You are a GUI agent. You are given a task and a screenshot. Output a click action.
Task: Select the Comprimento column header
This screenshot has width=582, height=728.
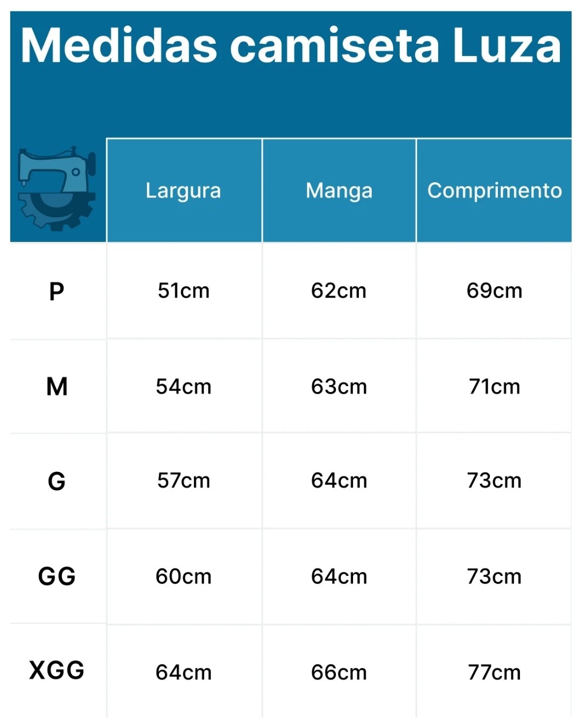[x=494, y=191]
